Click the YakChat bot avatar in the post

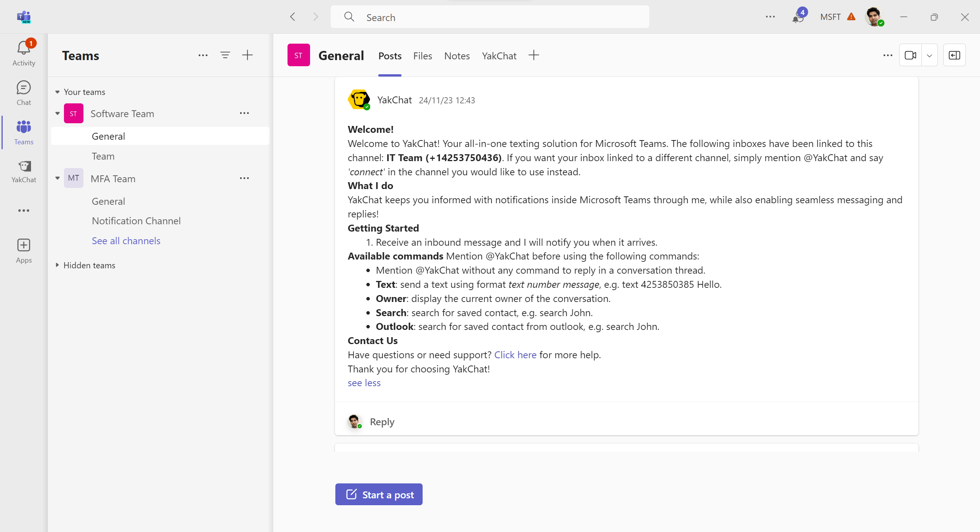pyautogui.click(x=359, y=100)
